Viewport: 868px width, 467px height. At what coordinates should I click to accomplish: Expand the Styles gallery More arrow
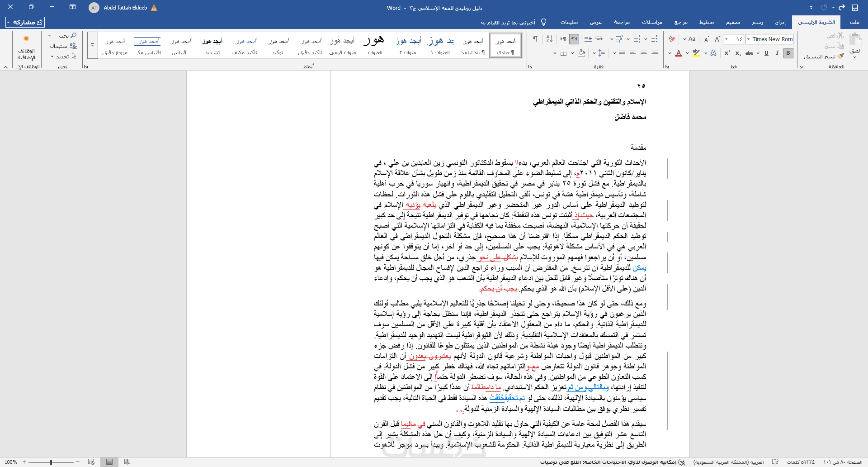point(92,45)
